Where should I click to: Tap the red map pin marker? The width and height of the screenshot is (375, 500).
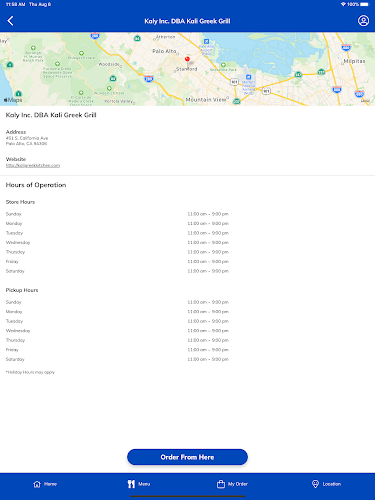pyautogui.click(x=187, y=60)
